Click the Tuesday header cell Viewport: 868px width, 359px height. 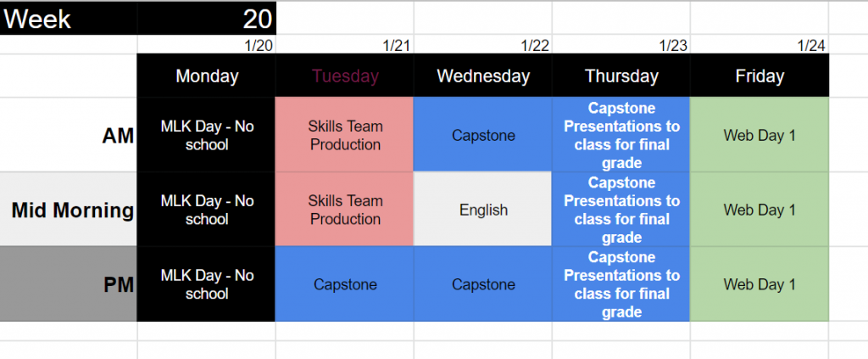344,76
